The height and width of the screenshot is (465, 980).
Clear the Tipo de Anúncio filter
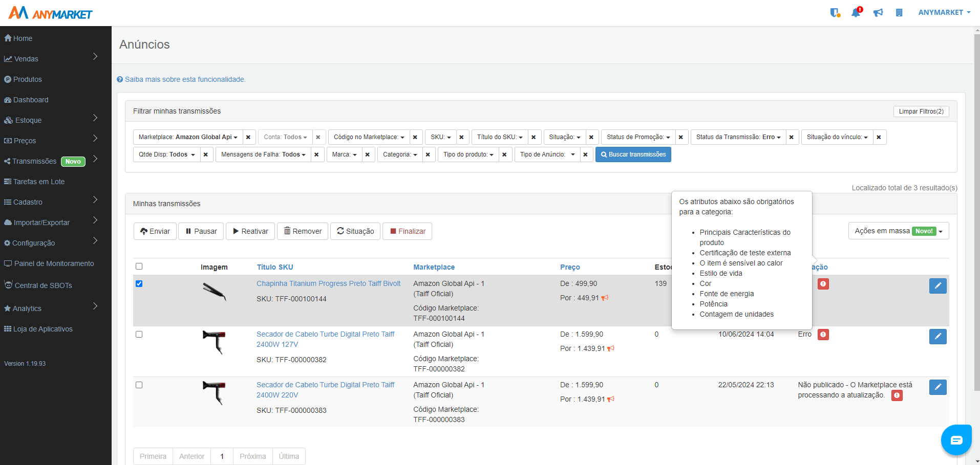[x=585, y=154]
